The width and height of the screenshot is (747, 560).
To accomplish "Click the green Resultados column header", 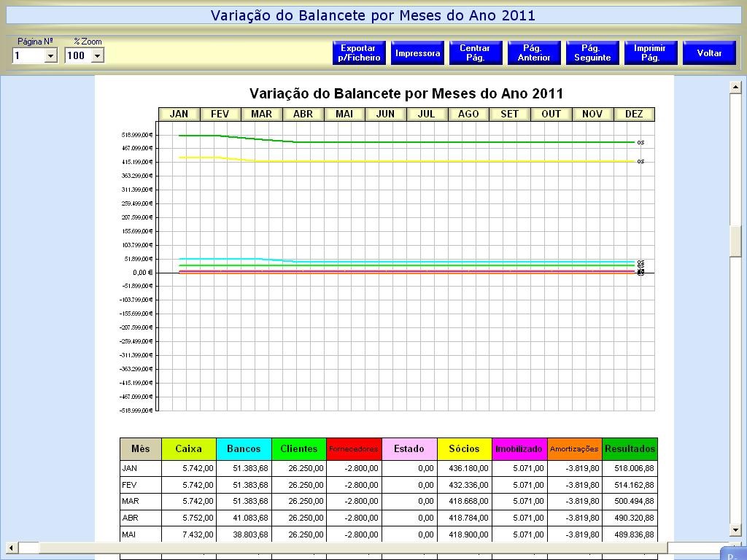I will (x=630, y=449).
